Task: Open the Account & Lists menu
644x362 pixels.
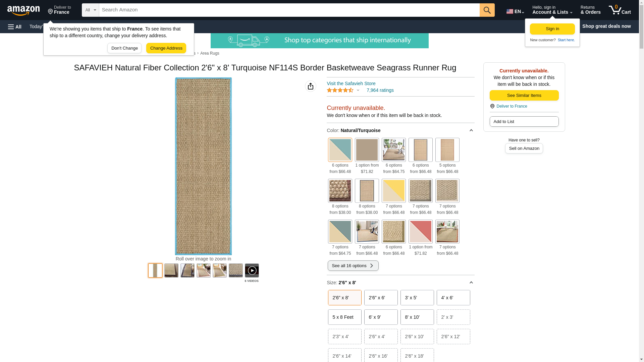Action: coord(552,10)
